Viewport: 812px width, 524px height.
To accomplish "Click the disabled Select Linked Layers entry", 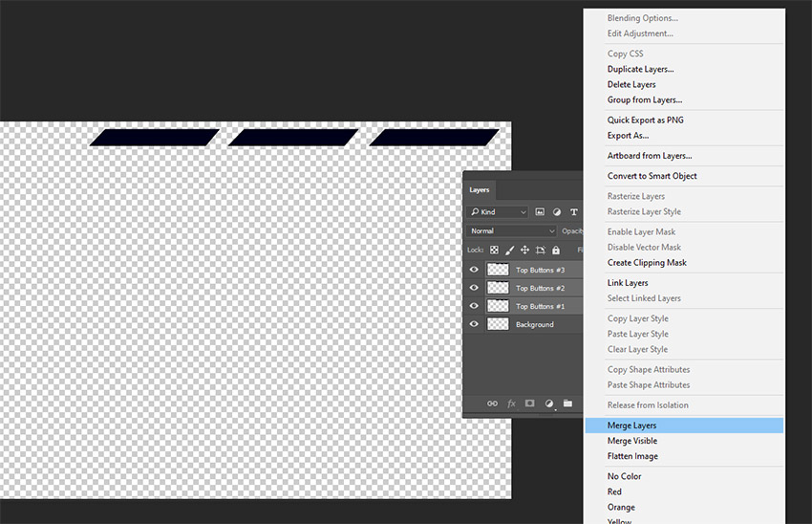I will click(644, 298).
